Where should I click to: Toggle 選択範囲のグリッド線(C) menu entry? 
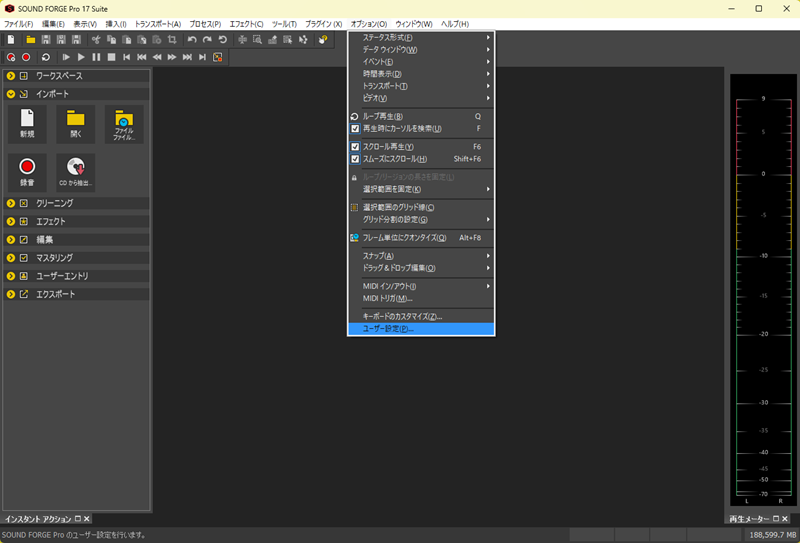click(x=421, y=207)
